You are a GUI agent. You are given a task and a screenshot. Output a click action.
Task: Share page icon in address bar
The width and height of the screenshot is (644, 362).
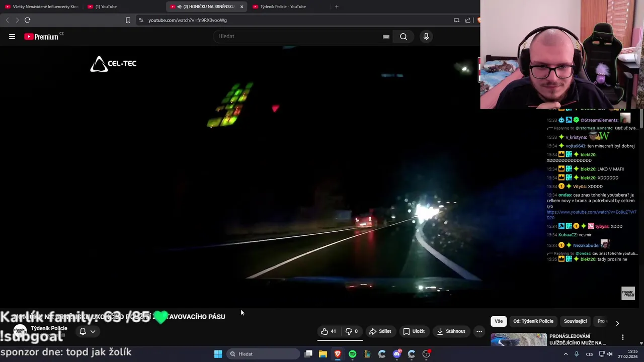tap(468, 20)
